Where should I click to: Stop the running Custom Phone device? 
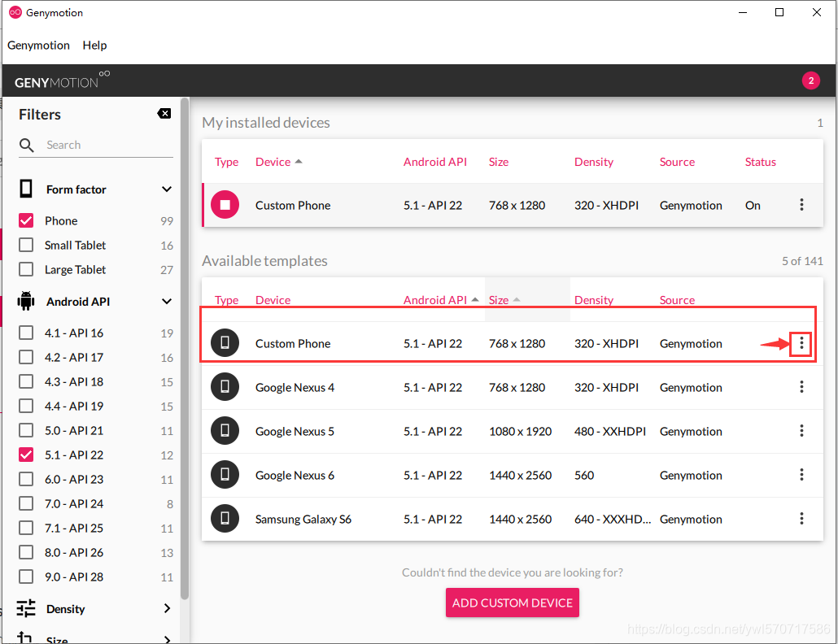pos(225,205)
